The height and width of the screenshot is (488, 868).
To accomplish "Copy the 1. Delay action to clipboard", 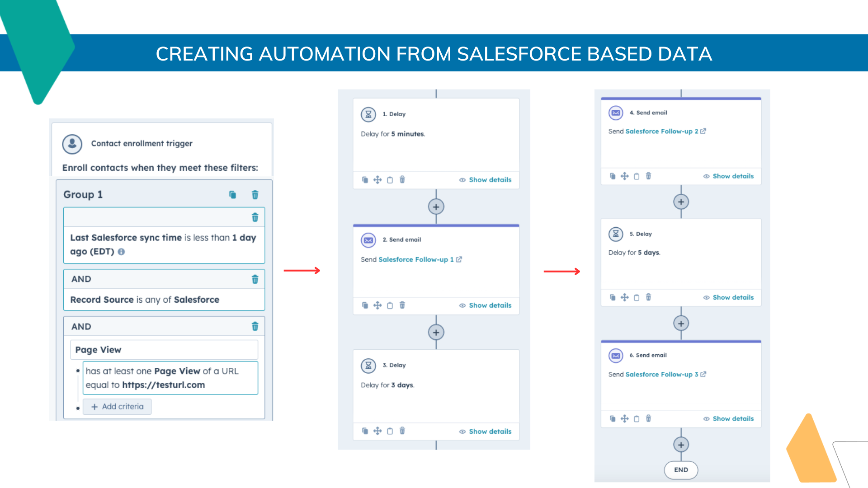I will pyautogui.click(x=390, y=180).
